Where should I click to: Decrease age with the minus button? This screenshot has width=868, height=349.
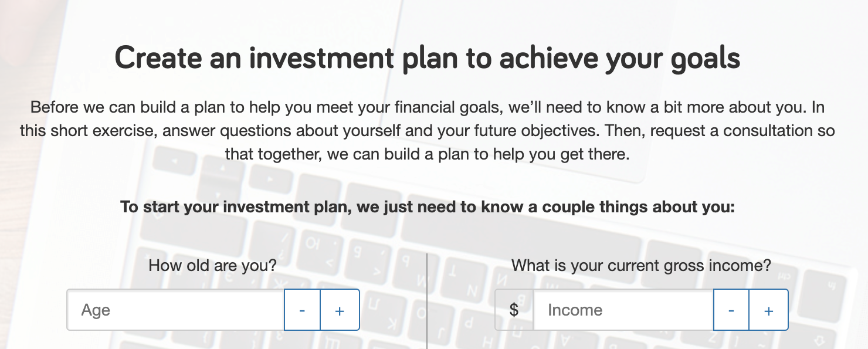coord(302,310)
